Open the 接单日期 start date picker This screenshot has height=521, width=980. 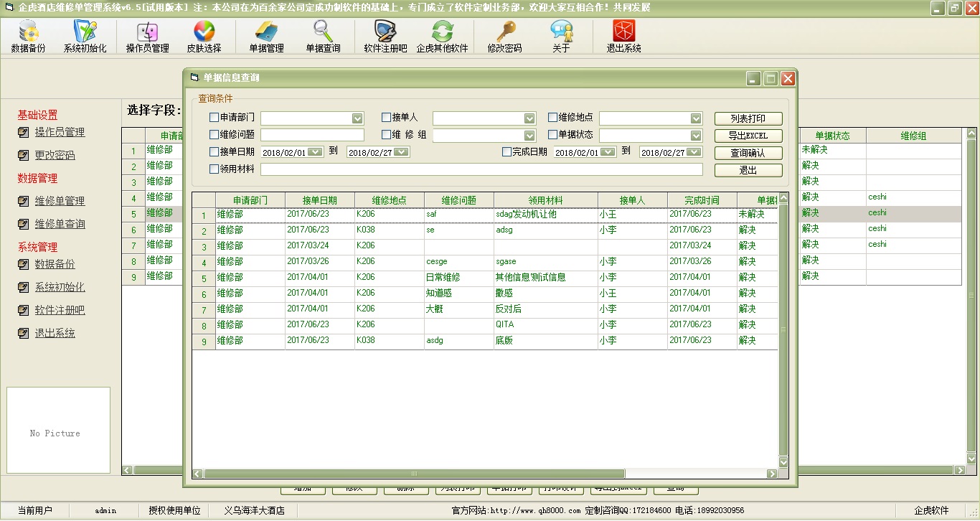pyautogui.click(x=315, y=152)
